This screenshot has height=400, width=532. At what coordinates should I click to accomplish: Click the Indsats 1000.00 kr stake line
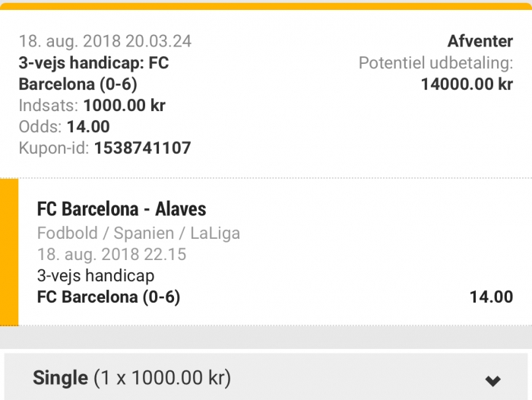coord(92,106)
